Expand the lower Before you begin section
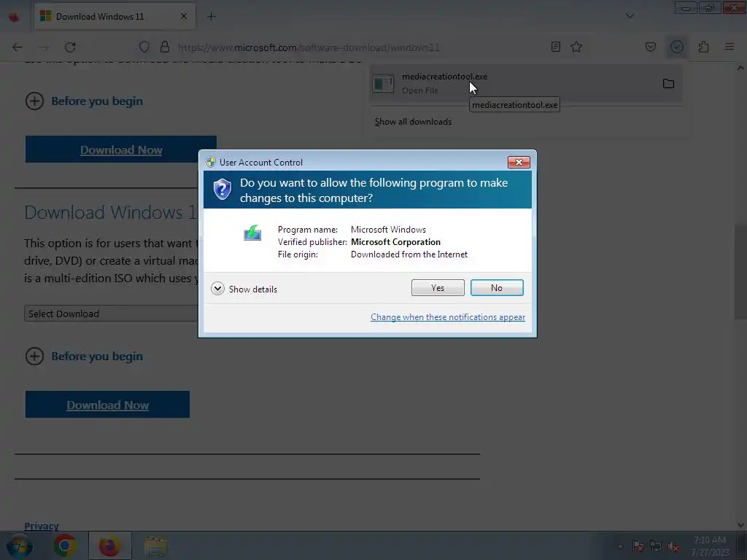Viewport: 747px width, 560px height. tap(84, 356)
